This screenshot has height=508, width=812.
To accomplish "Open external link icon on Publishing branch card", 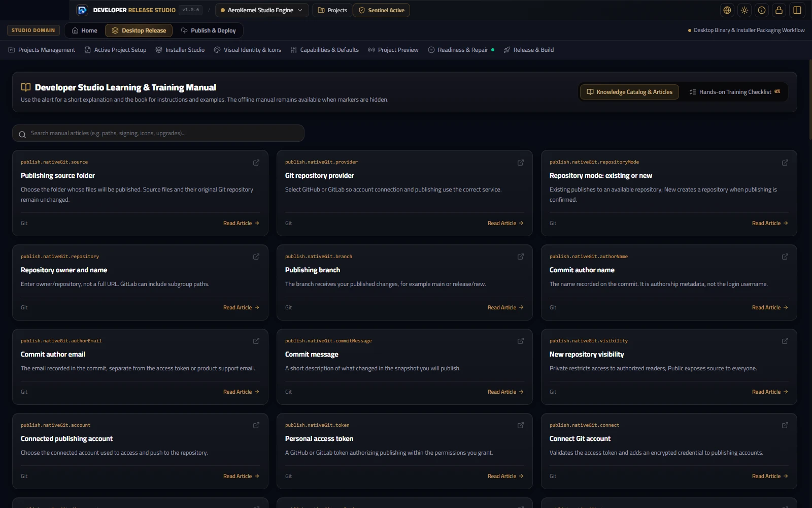I will 521,257.
